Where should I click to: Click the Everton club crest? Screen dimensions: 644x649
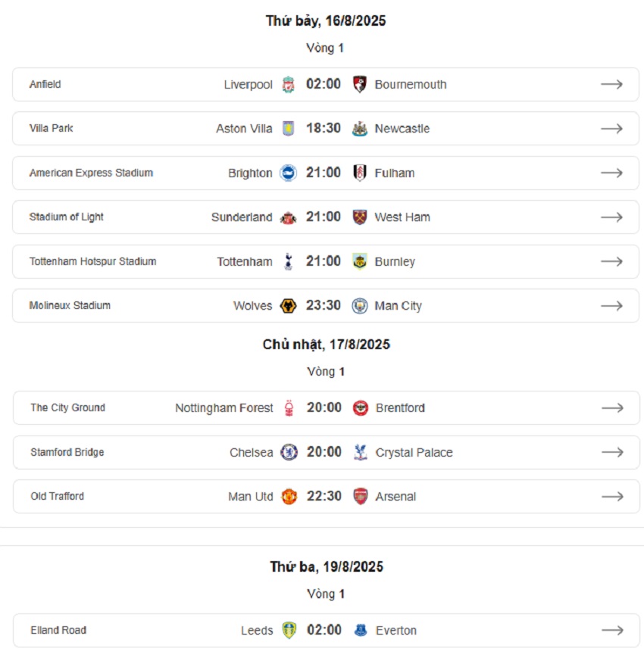(361, 630)
